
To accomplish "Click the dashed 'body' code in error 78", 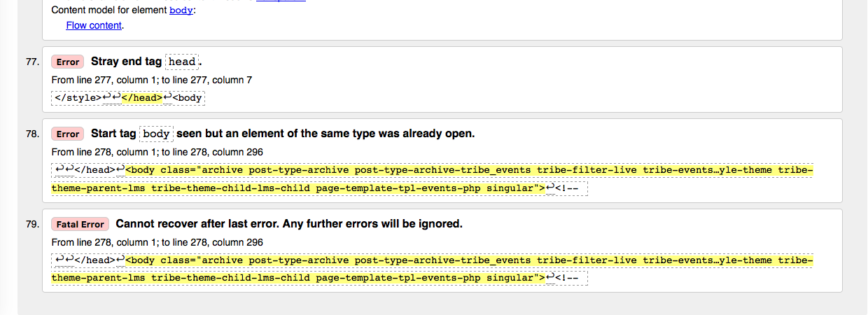I will click(x=156, y=134).
